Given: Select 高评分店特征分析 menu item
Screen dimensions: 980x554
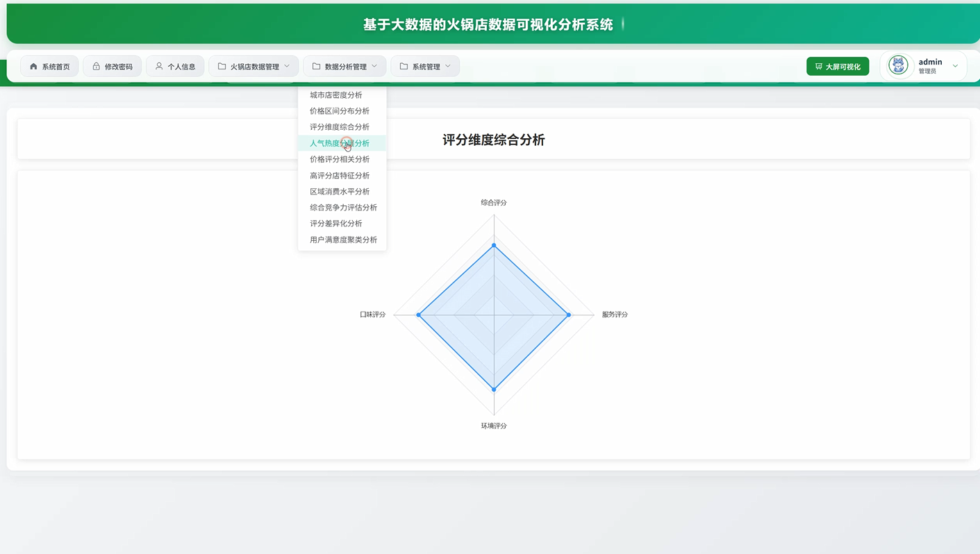Looking at the screenshot, I should tap(342, 176).
